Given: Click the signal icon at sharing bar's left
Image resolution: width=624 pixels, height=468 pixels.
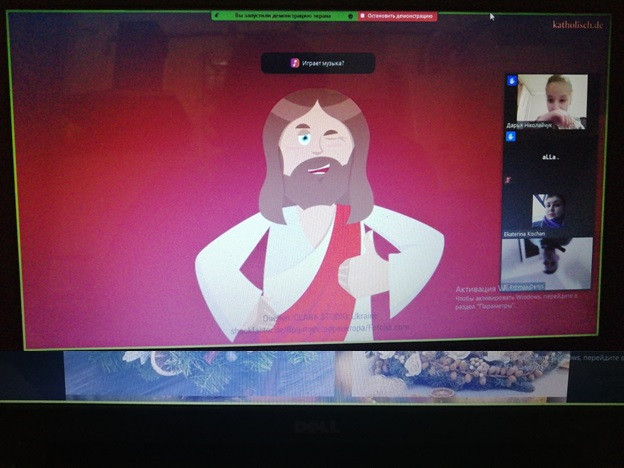Looking at the screenshot, I should point(218,16).
